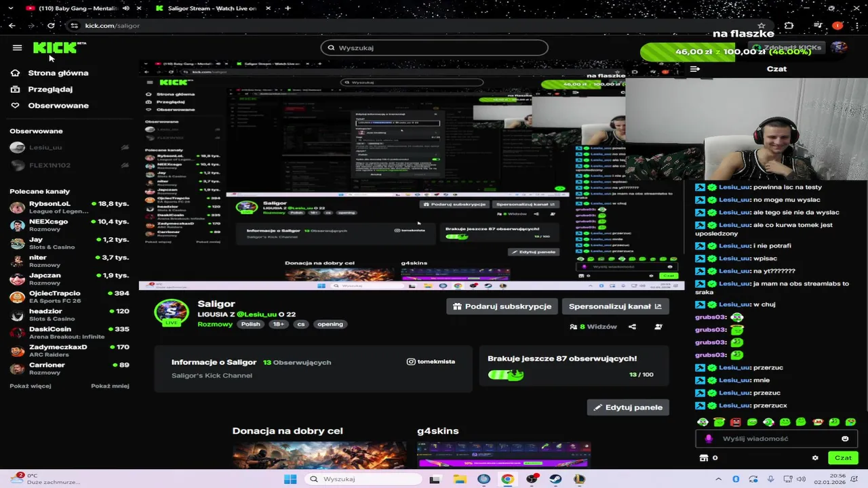Click the Polish tag
Screen dimensions: 868x488
[x=250, y=324]
